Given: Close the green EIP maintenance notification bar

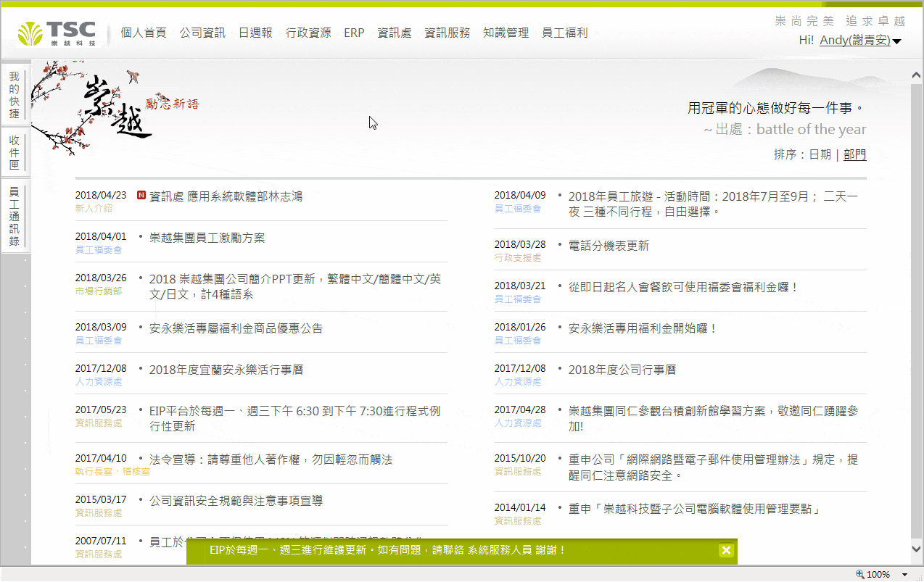Looking at the screenshot, I should coord(726,551).
